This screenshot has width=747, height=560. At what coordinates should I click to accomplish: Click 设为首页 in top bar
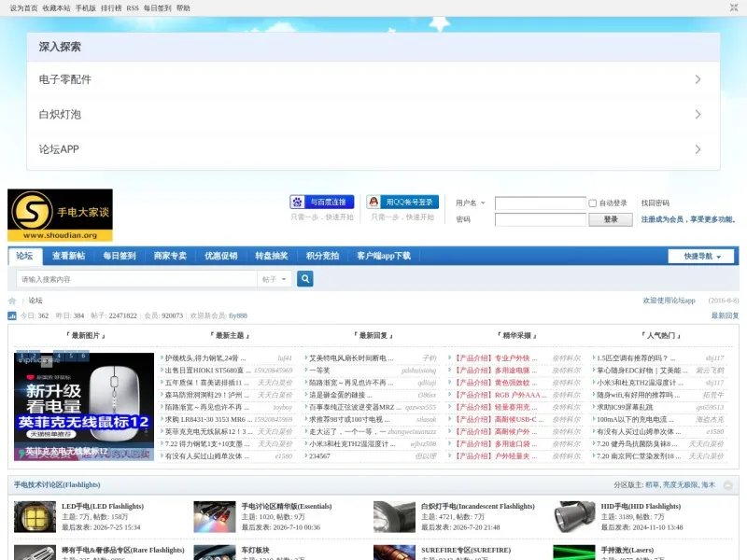[24, 8]
